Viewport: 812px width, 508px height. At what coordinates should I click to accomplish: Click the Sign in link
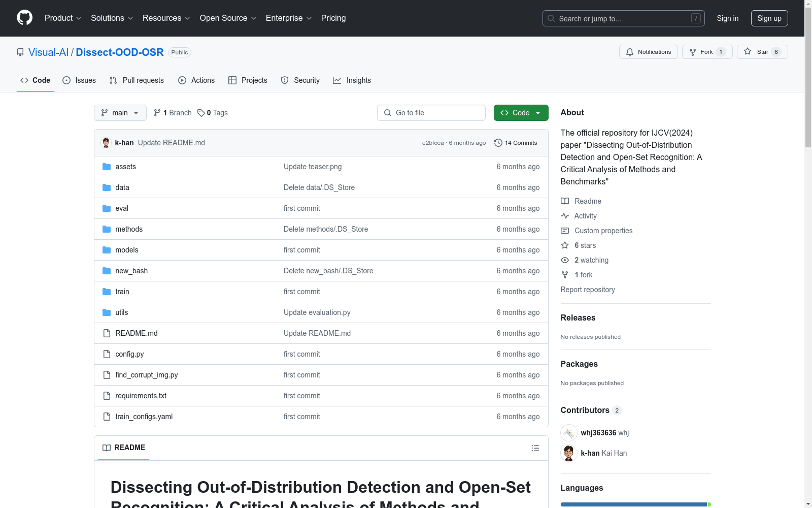728,18
